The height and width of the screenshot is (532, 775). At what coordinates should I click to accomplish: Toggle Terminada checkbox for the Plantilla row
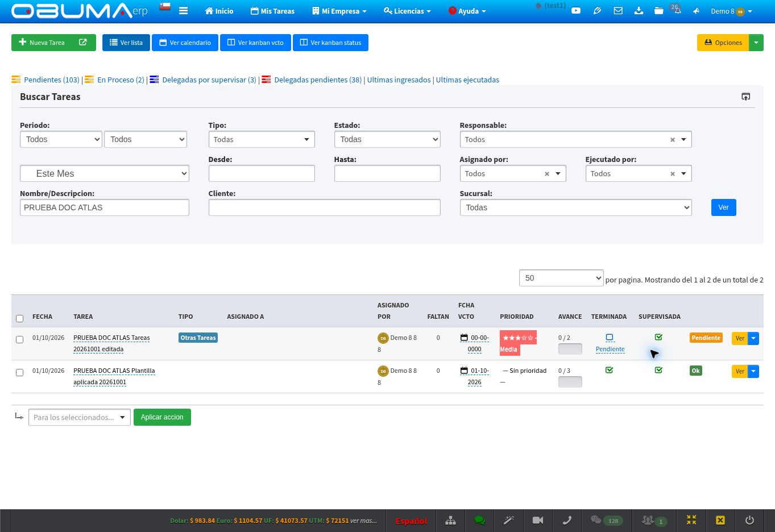(x=609, y=370)
